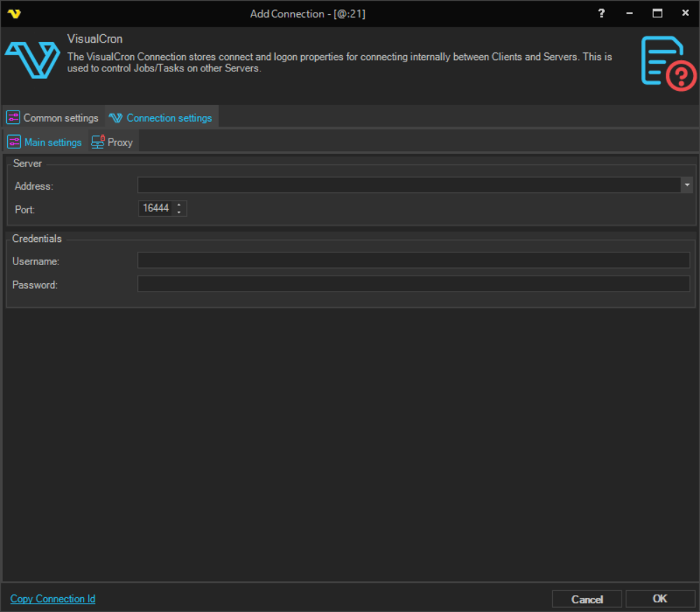Minimize the Add Connection window
Viewport: 700px width, 612px height.
tap(629, 13)
